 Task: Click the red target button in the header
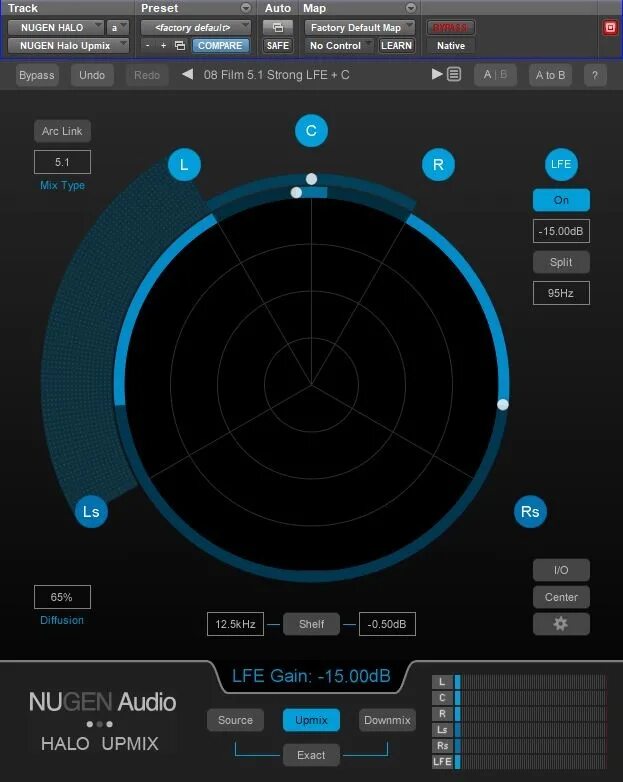[x=610, y=27]
